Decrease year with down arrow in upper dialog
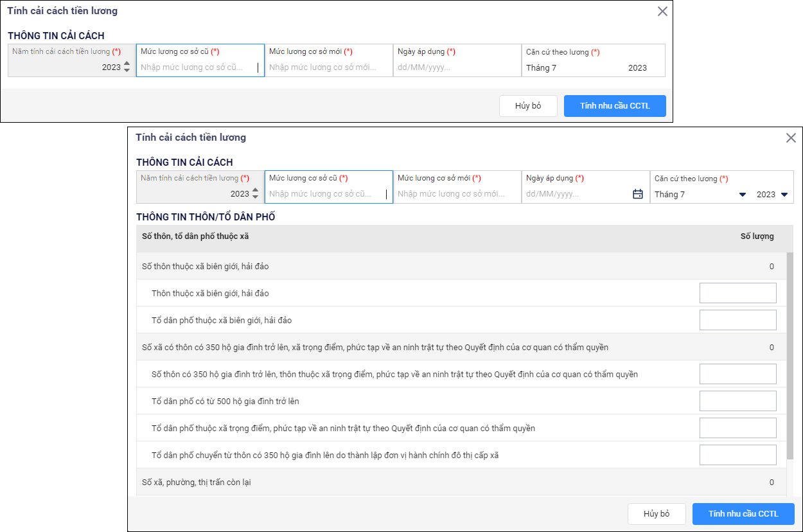 click(x=127, y=70)
